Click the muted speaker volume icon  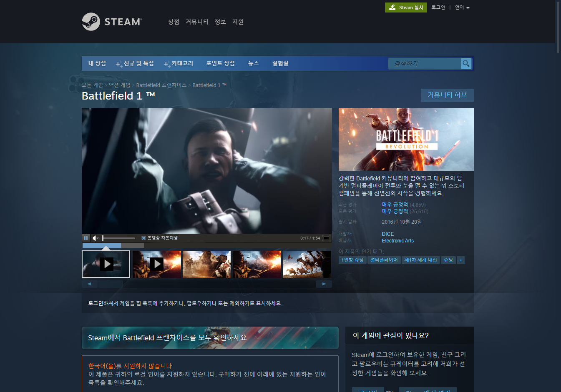[x=96, y=238]
